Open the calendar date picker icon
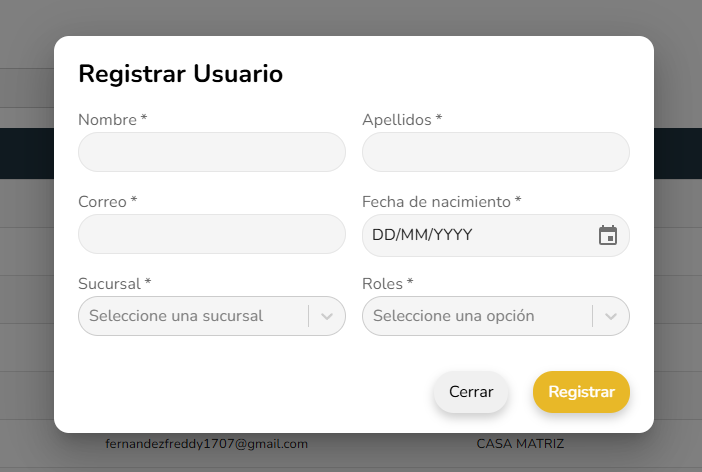 608,236
